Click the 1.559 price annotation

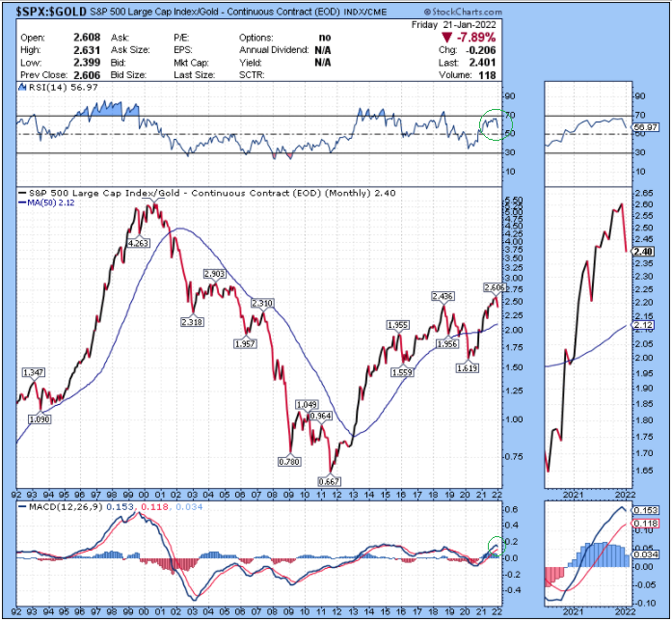point(402,372)
